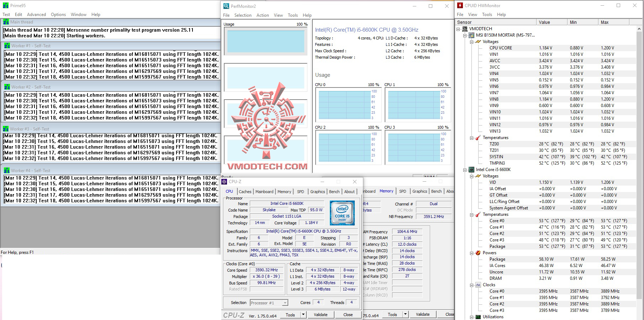Open the Advanced menu in Prime95
This screenshot has width=644, height=320.
(36, 15)
